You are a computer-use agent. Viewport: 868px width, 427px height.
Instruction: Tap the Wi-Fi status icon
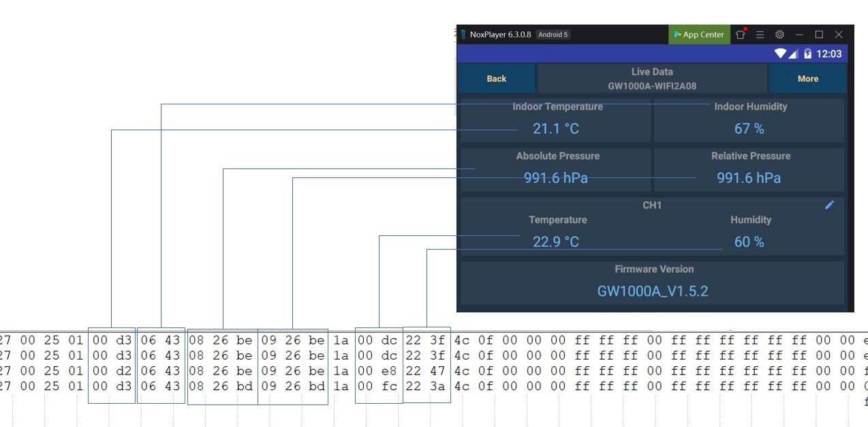pos(780,54)
